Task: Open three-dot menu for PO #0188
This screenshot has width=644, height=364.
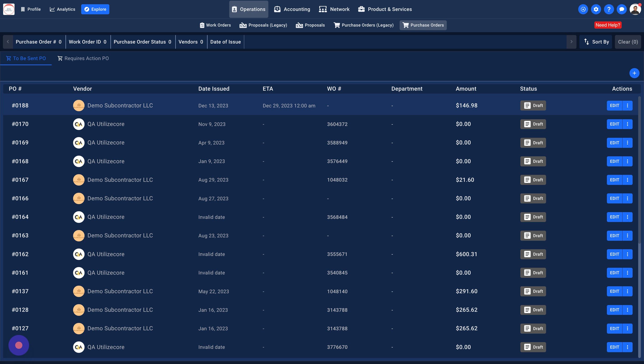Action: pos(627,105)
